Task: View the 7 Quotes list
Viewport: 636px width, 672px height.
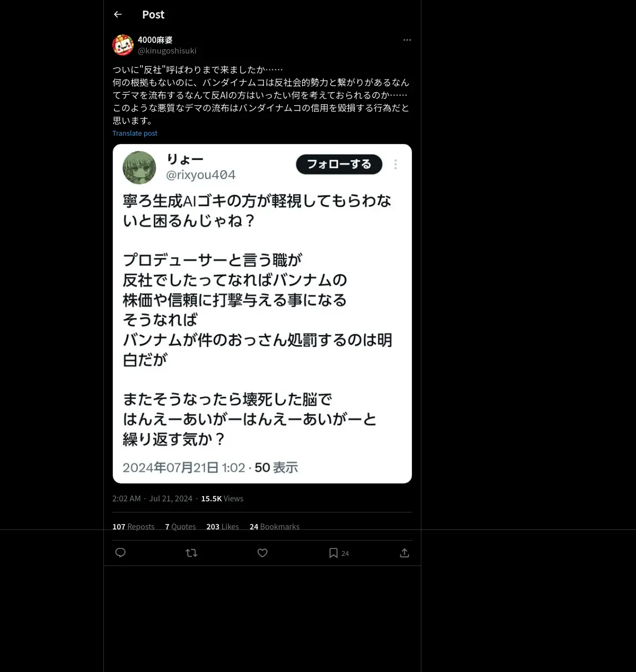Action: click(x=180, y=526)
